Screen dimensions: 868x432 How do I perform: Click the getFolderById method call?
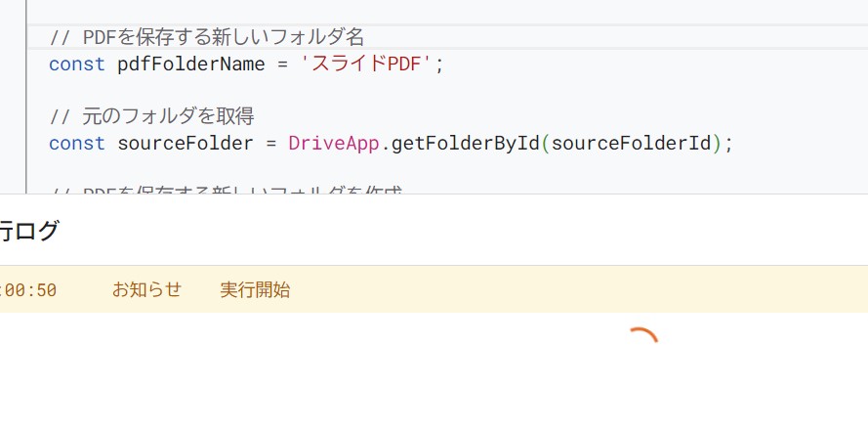[x=465, y=144]
